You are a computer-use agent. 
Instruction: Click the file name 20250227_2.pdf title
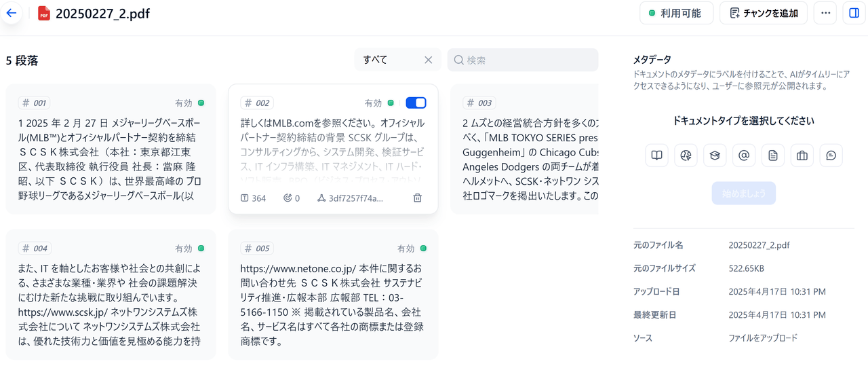click(x=103, y=14)
